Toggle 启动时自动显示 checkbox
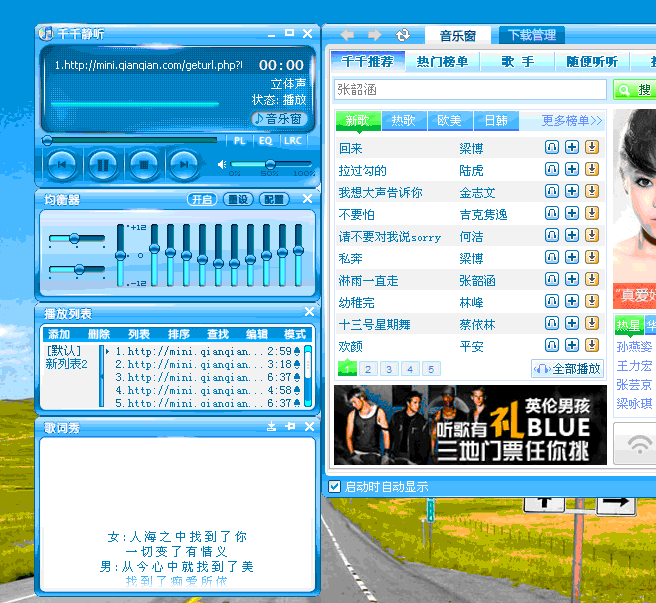 tap(334, 487)
